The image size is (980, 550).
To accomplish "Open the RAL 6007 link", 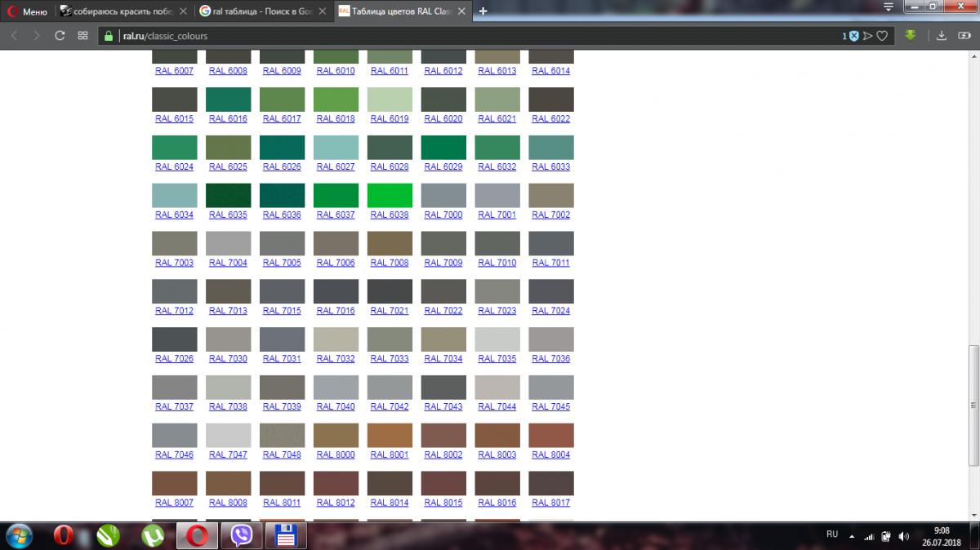I will (x=174, y=71).
